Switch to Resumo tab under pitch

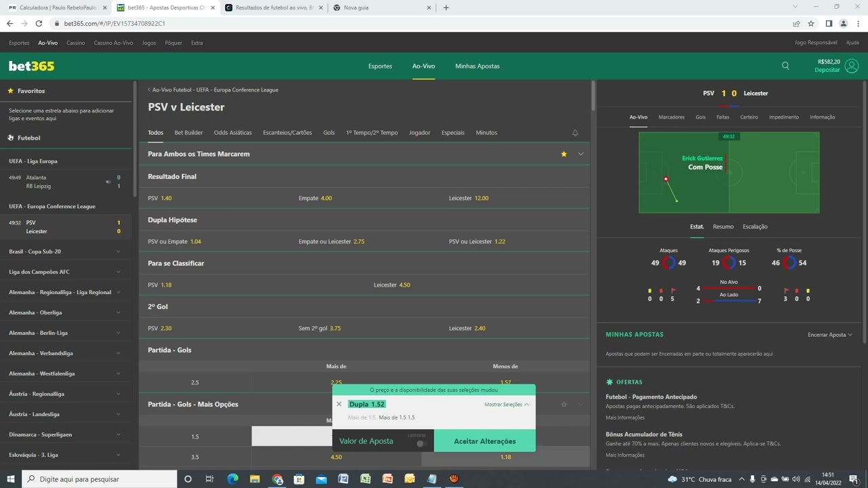pos(723,226)
